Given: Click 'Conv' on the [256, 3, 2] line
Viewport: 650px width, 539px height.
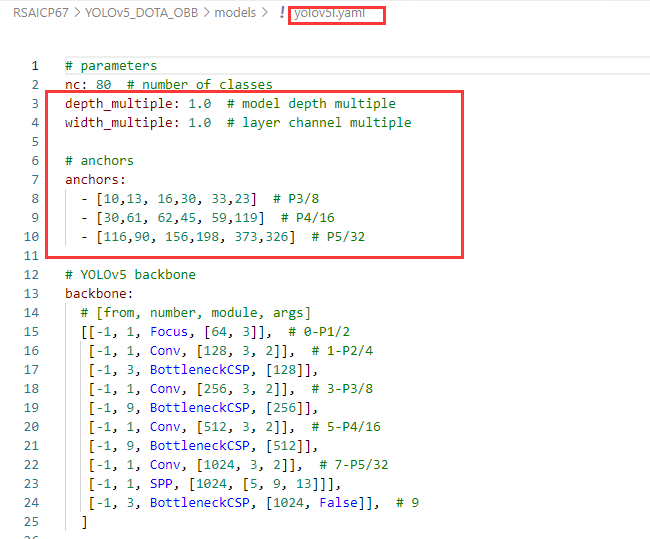Looking at the screenshot, I should (x=165, y=388).
